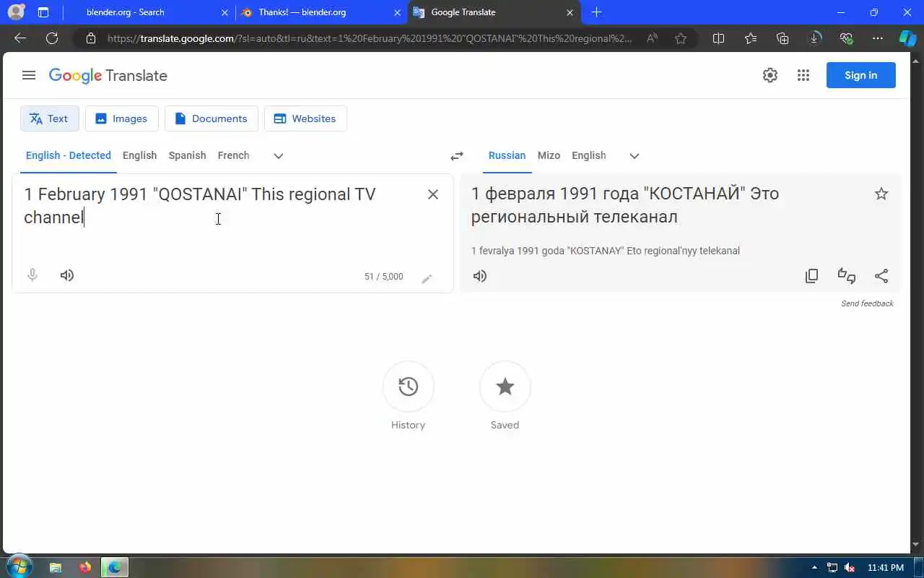Close the Google Translate browser tab
Viewport: 924px width, 578px height.
[570, 12]
